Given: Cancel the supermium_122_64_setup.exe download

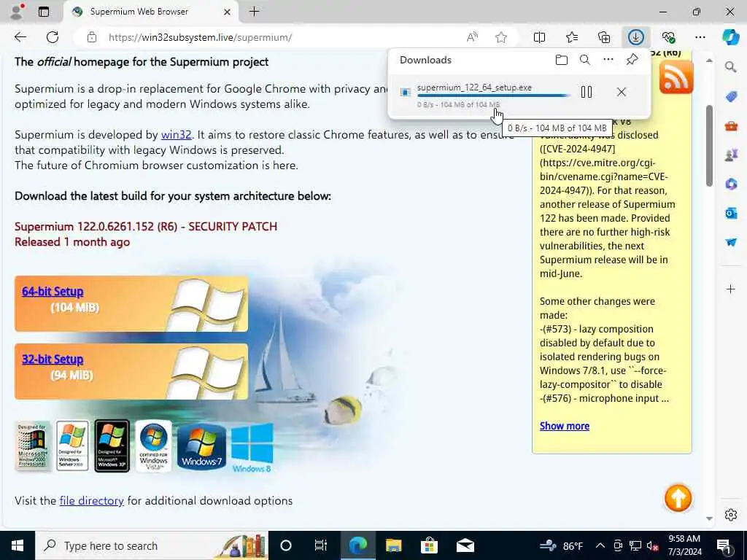Looking at the screenshot, I should 622,92.
